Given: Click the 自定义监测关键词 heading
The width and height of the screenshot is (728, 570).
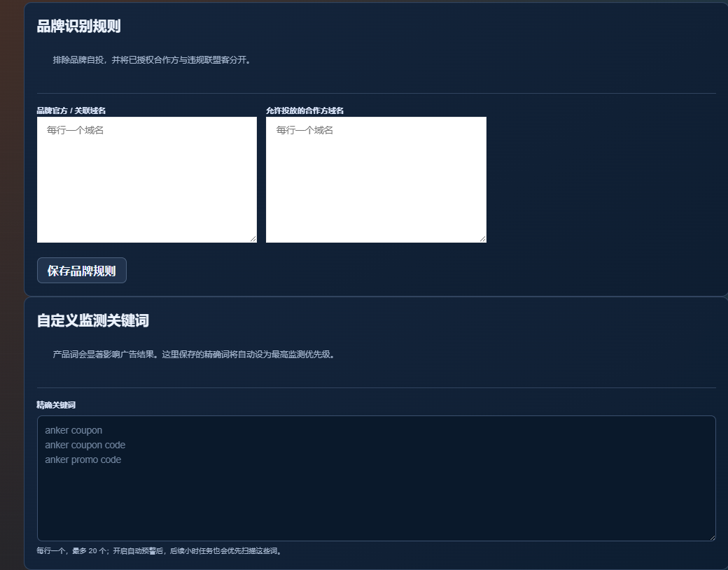Looking at the screenshot, I should click(93, 320).
